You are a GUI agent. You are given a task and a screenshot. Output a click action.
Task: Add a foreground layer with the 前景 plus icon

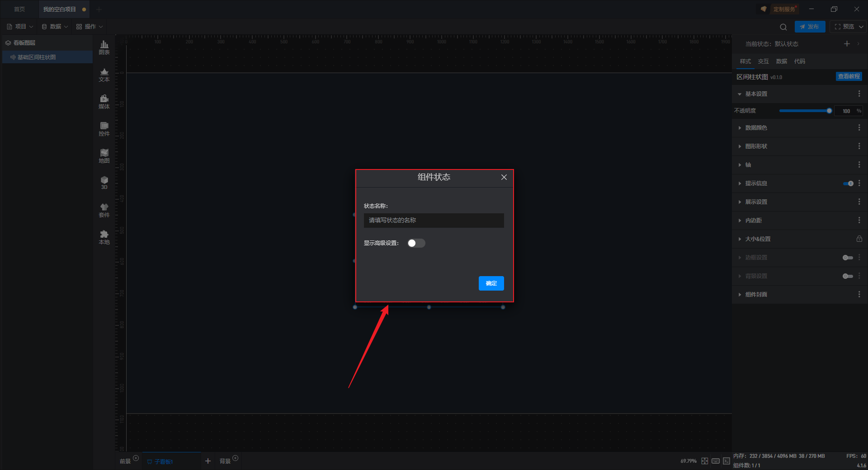point(136,458)
